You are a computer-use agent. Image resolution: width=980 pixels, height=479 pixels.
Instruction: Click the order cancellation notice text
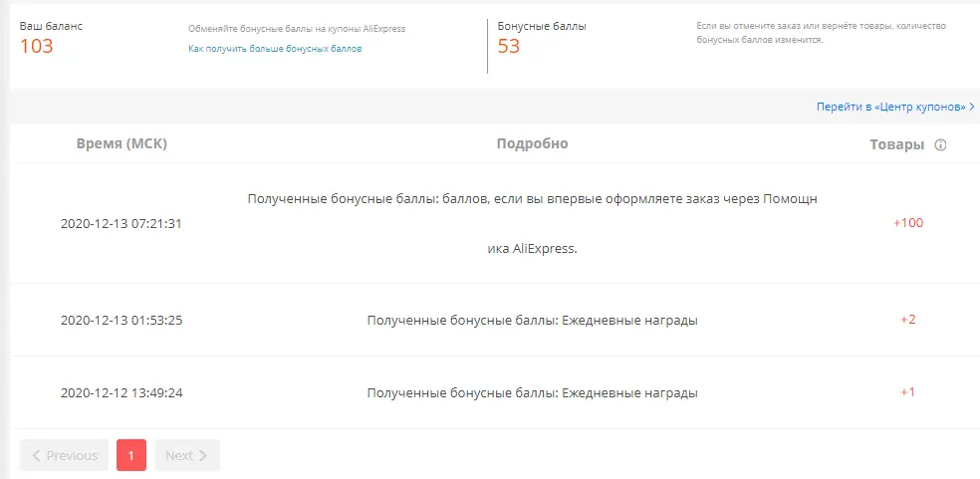pyautogui.click(x=822, y=33)
